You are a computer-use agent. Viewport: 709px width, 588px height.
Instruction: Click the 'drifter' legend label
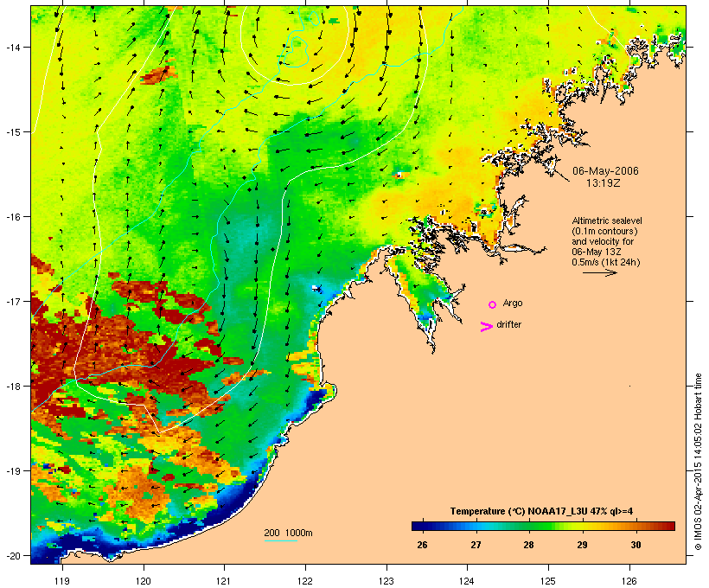(x=508, y=324)
